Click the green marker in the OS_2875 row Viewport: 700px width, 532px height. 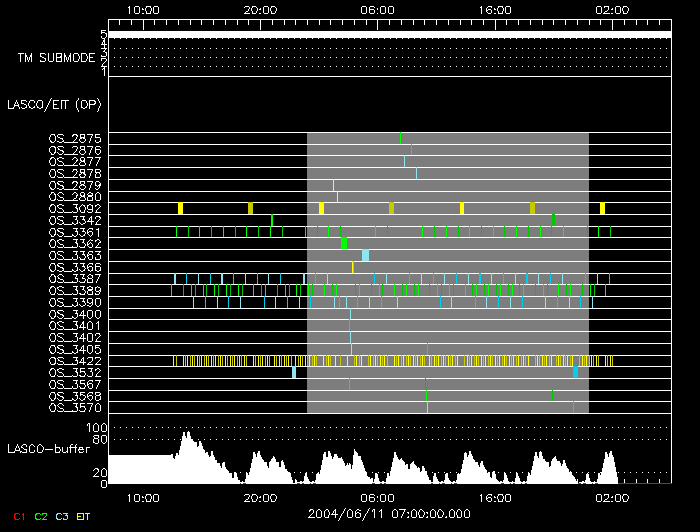click(x=401, y=138)
